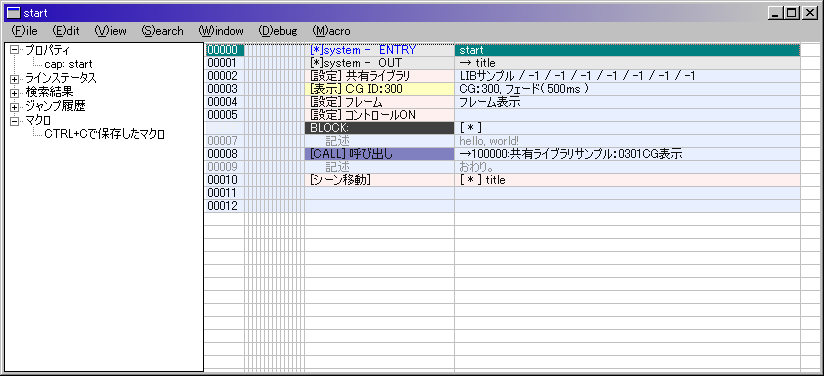Viewport: 824px width, 376px height.
Task: Select line number 00009
Action: 224,167
